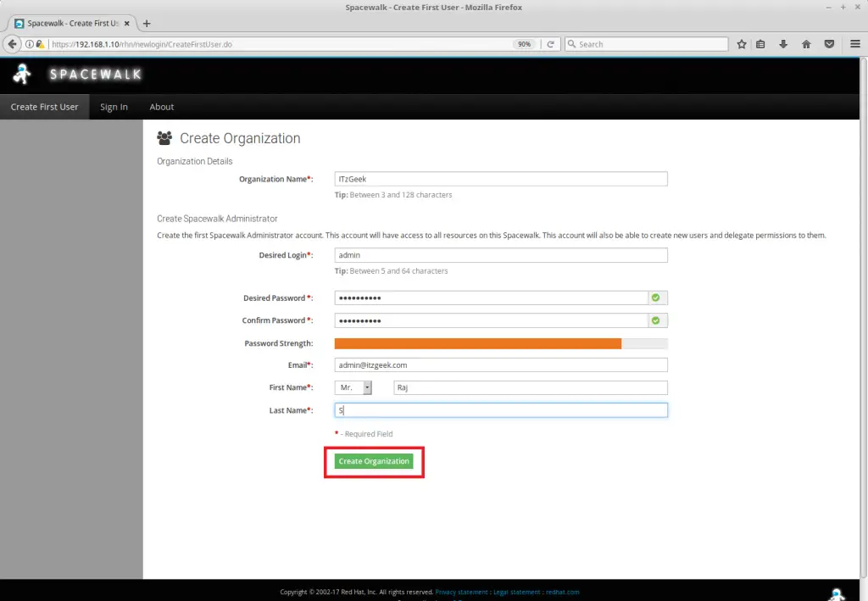This screenshot has height=601, width=868.
Task: Click into the Desired Password field
Action: 491,298
